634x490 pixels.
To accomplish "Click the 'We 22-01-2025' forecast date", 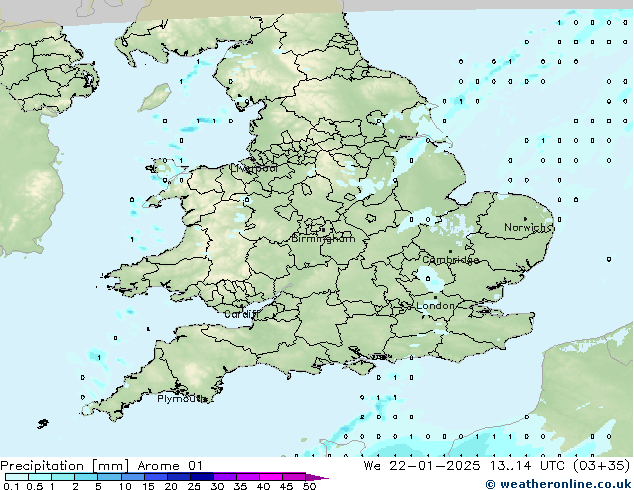I will 422,466.
